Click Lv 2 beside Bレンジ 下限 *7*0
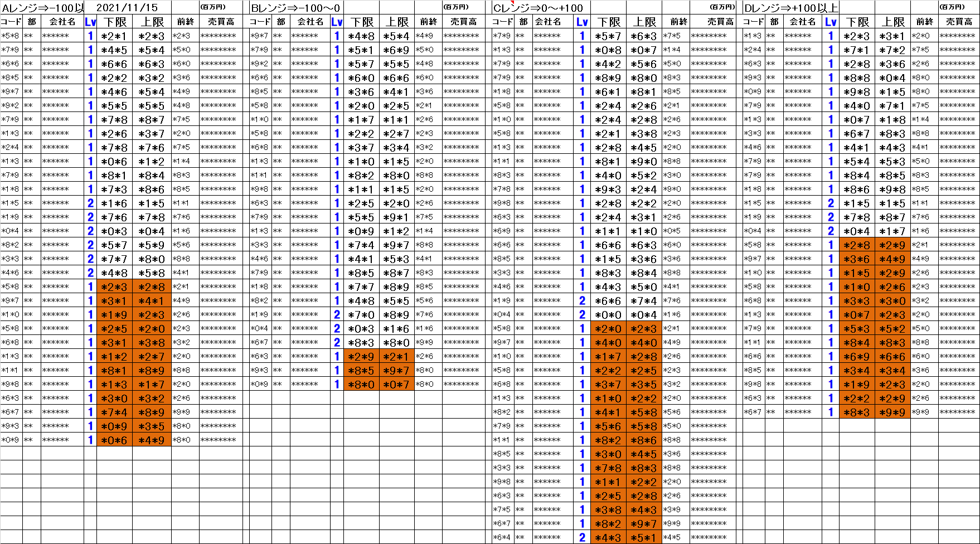This screenshot has height=544, width=980. [x=337, y=314]
